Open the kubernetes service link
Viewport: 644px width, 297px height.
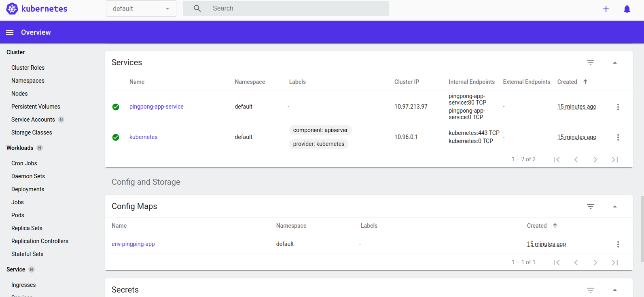coord(143,137)
